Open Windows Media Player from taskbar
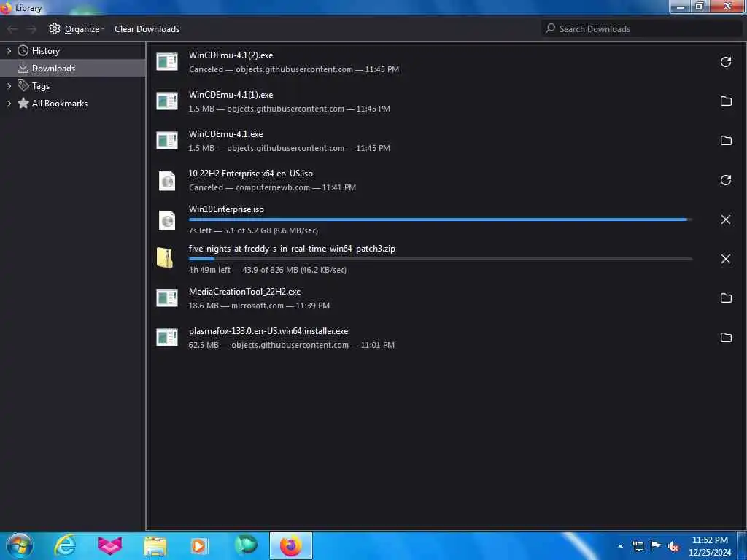The width and height of the screenshot is (747, 560). [x=200, y=545]
